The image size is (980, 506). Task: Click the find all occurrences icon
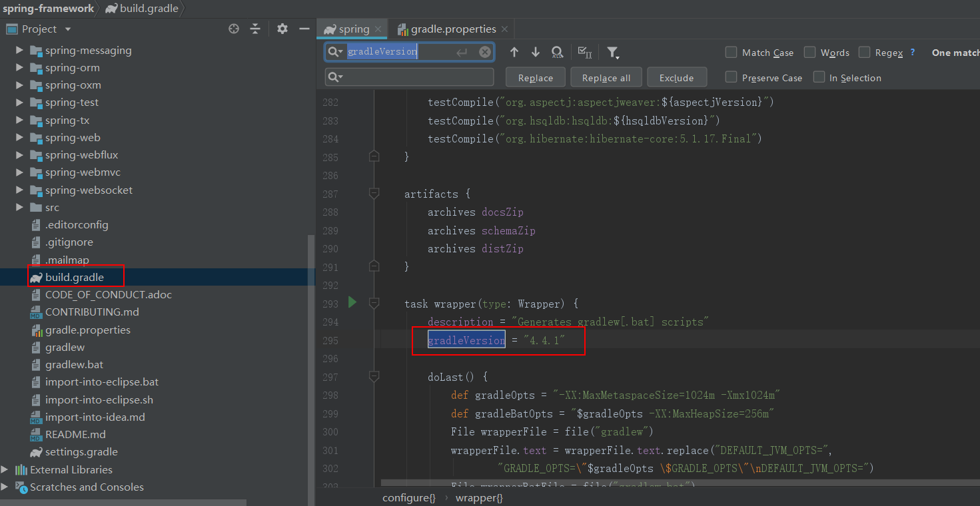[558, 53]
